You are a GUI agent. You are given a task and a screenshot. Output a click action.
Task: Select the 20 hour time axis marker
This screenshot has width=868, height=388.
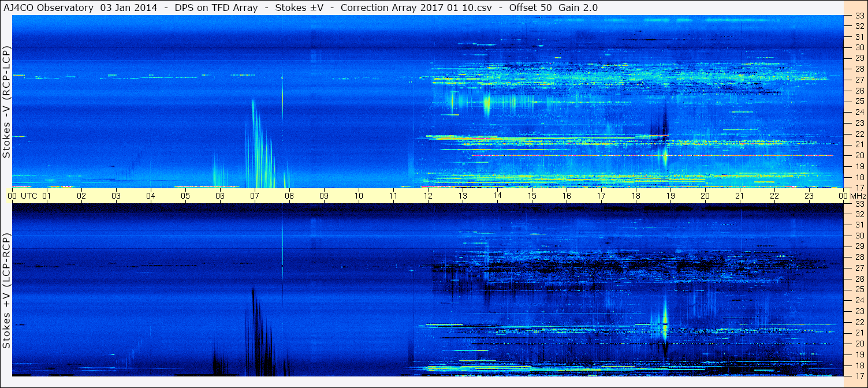[x=705, y=196]
